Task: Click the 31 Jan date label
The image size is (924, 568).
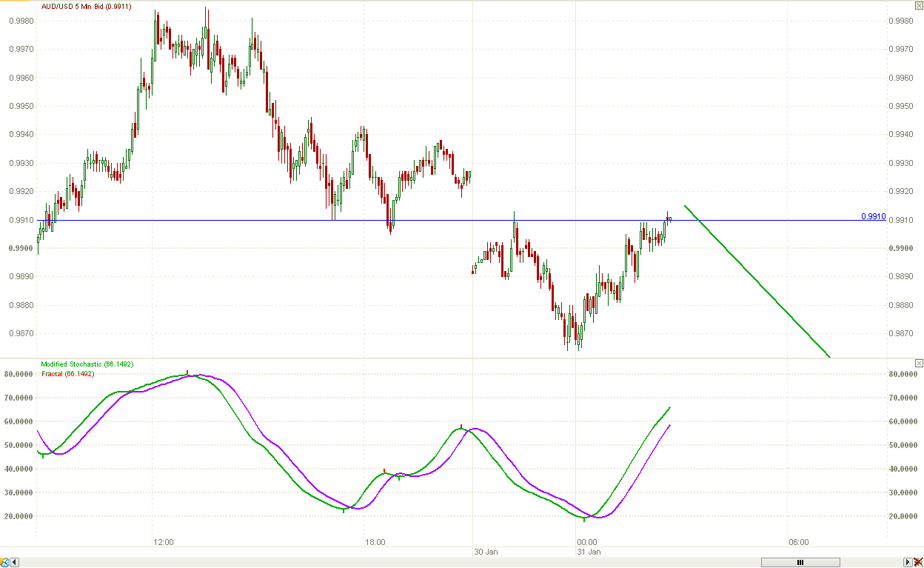Action: 589,552
